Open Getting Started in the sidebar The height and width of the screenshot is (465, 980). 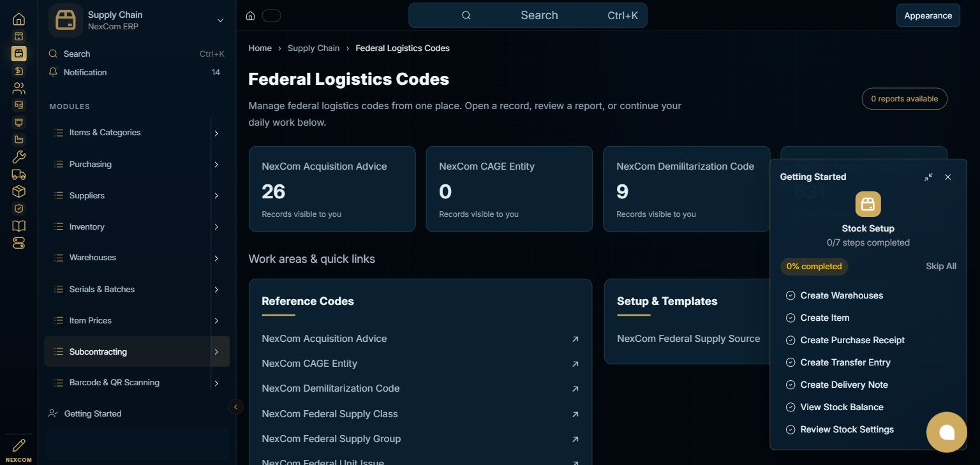coord(137,414)
